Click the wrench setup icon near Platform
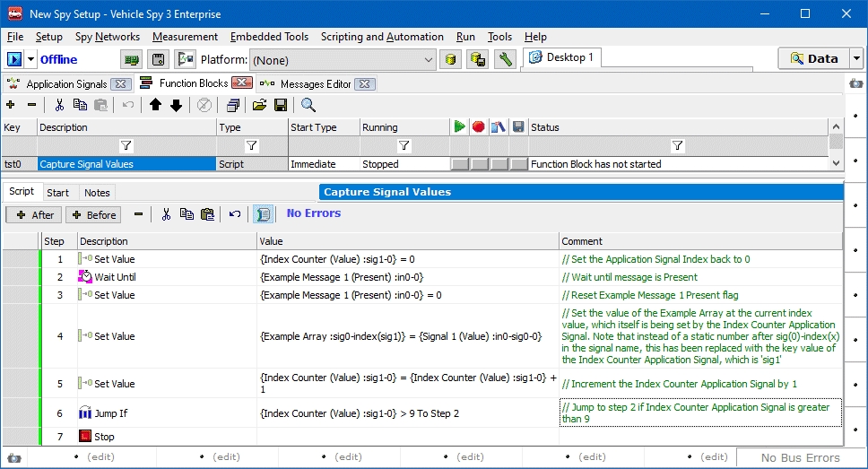This screenshot has width=868, height=469. pos(505,59)
